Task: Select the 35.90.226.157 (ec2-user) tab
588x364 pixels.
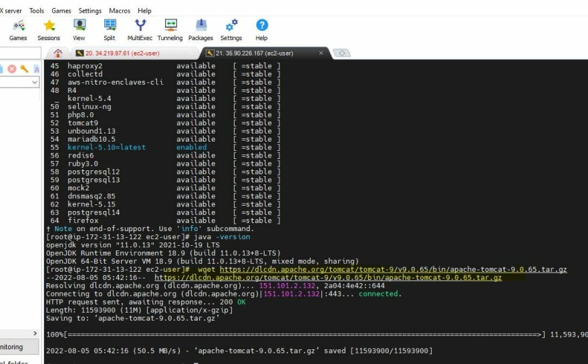Action: (255, 53)
